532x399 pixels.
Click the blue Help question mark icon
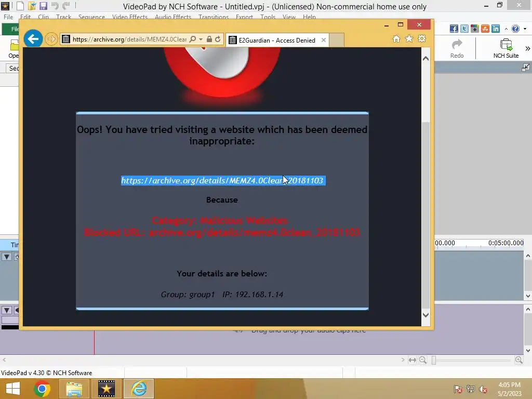515,29
